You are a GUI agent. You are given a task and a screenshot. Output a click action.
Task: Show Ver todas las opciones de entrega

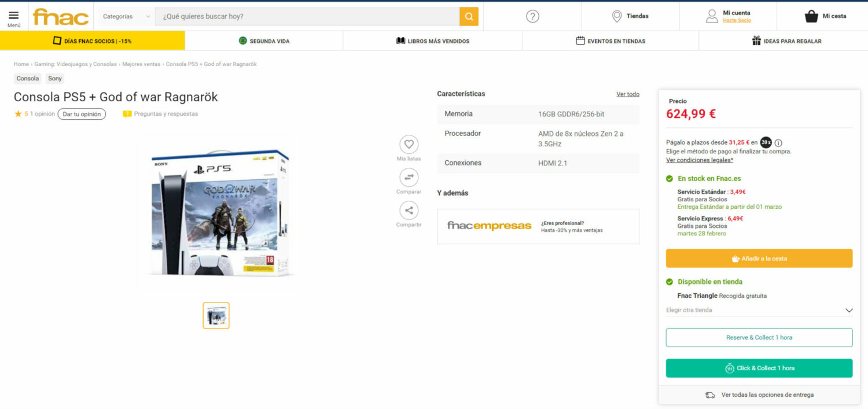click(x=759, y=395)
